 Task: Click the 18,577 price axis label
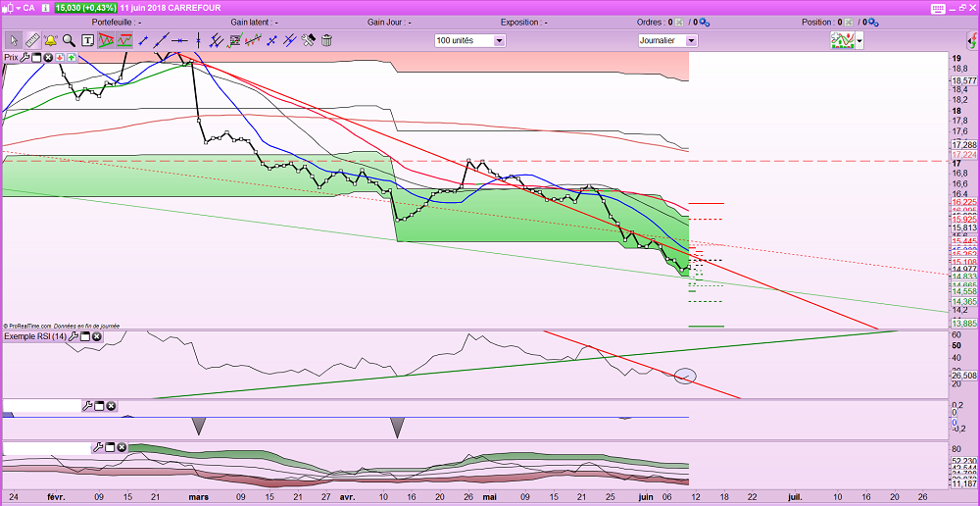click(963, 80)
